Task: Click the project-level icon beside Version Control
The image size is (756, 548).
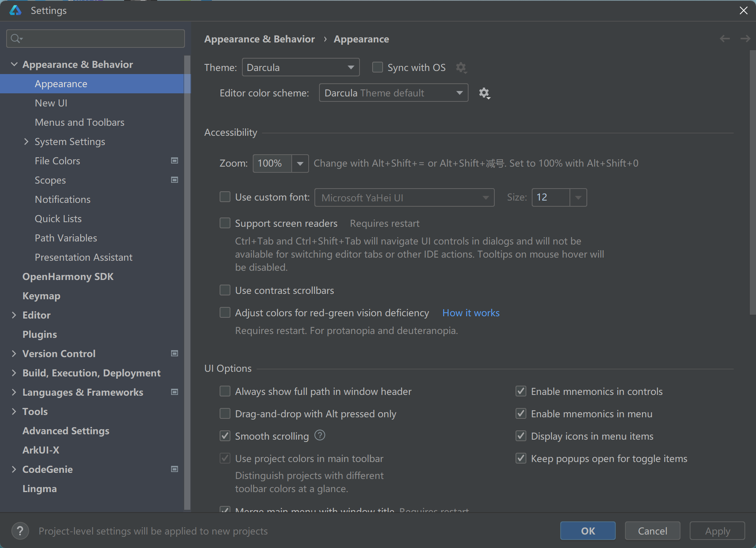Action: point(175,353)
